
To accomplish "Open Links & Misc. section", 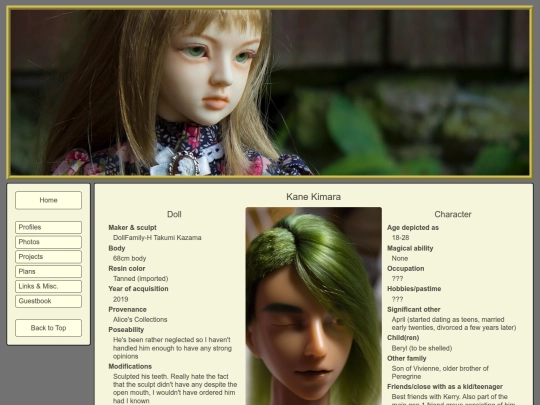I will (x=48, y=286).
